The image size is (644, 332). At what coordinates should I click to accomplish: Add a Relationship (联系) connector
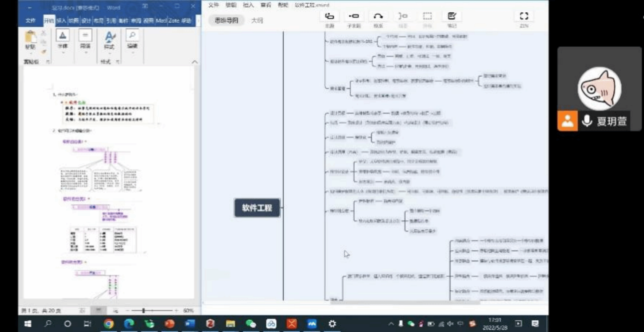378,16
